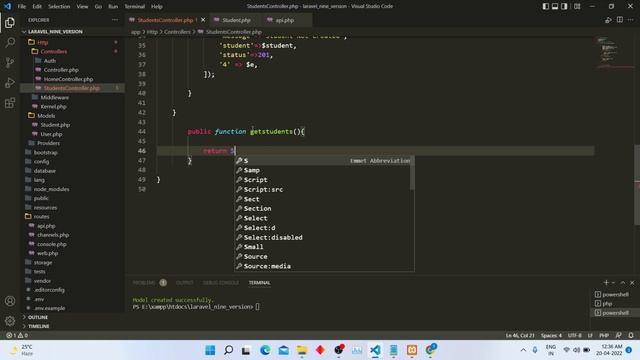Open the Manage gear icon
This screenshot has width=640, height=360.
click(x=10, y=321)
